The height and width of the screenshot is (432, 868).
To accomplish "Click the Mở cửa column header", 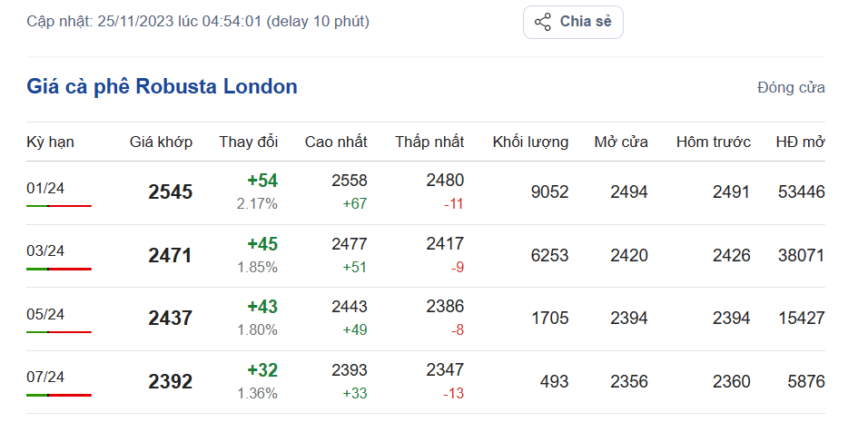I will [621, 142].
